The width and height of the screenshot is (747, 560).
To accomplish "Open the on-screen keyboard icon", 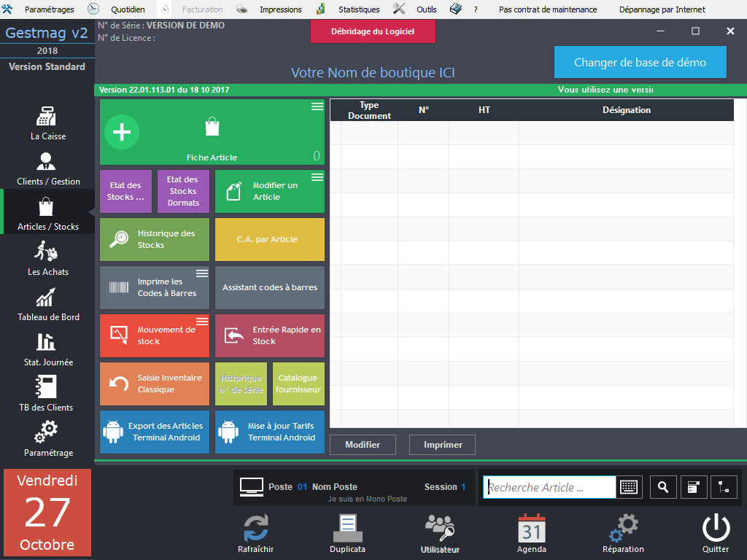I will pyautogui.click(x=629, y=487).
